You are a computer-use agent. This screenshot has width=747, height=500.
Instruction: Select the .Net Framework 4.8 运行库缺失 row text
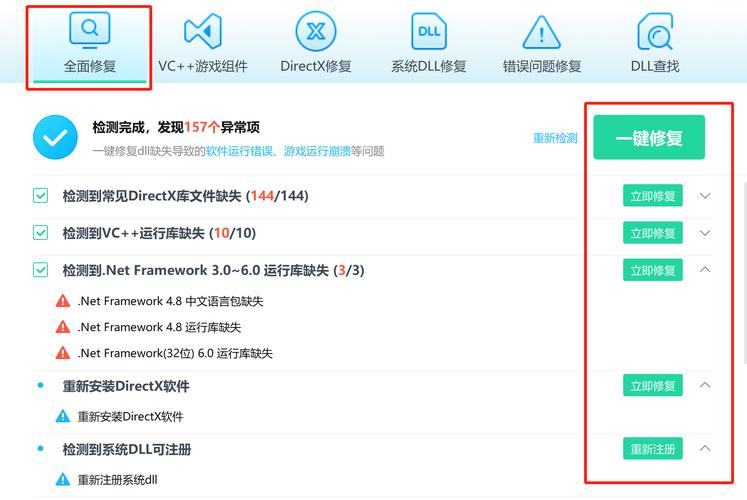click(x=160, y=327)
